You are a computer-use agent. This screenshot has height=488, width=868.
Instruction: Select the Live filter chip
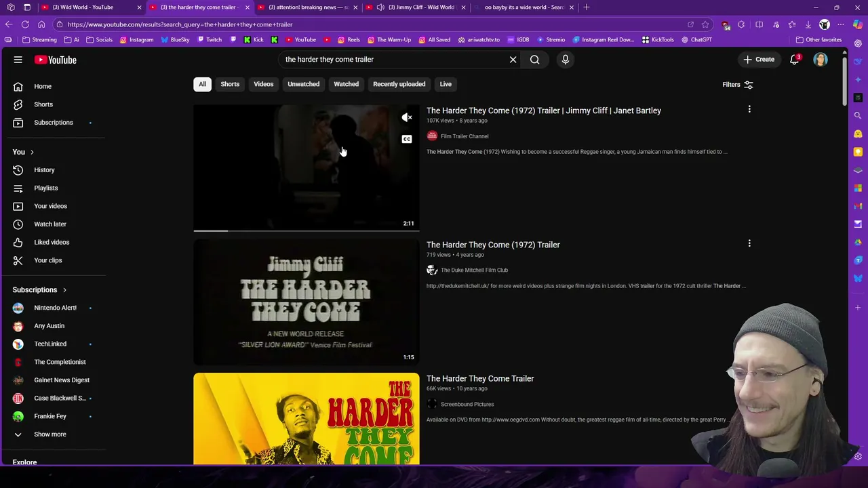(446, 84)
